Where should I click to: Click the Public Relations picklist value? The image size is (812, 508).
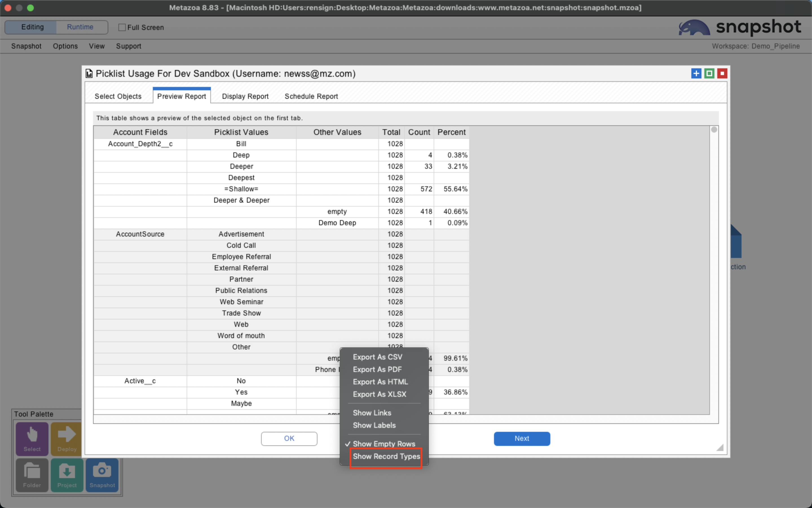(x=241, y=291)
